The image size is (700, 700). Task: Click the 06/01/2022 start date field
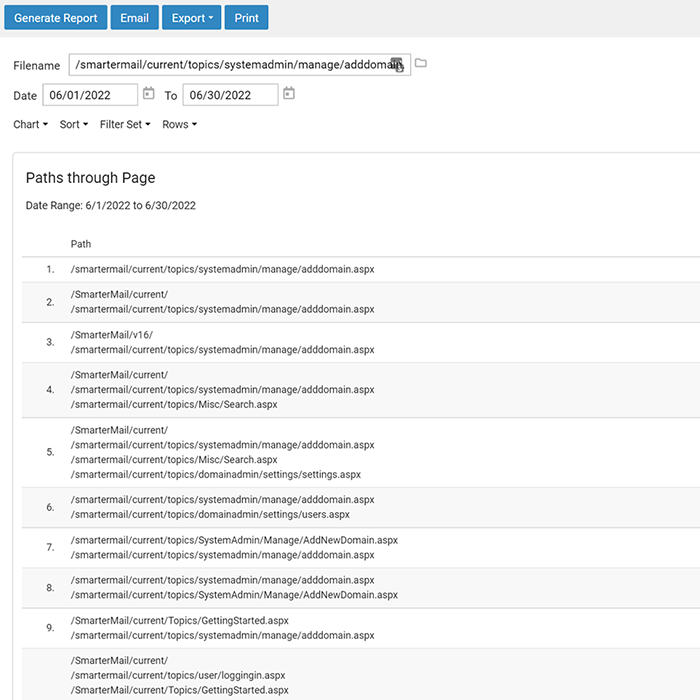[x=90, y=95]
